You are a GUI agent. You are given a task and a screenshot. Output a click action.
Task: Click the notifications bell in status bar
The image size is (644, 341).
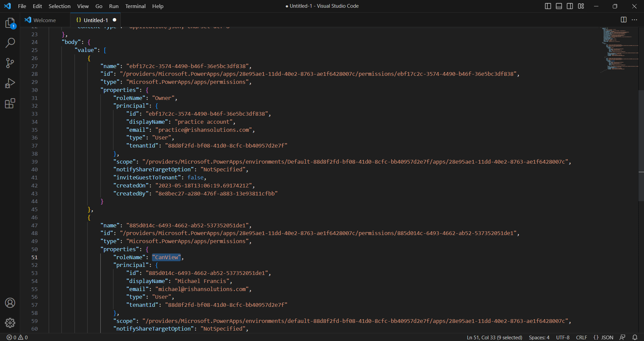(x=635, y=337)
